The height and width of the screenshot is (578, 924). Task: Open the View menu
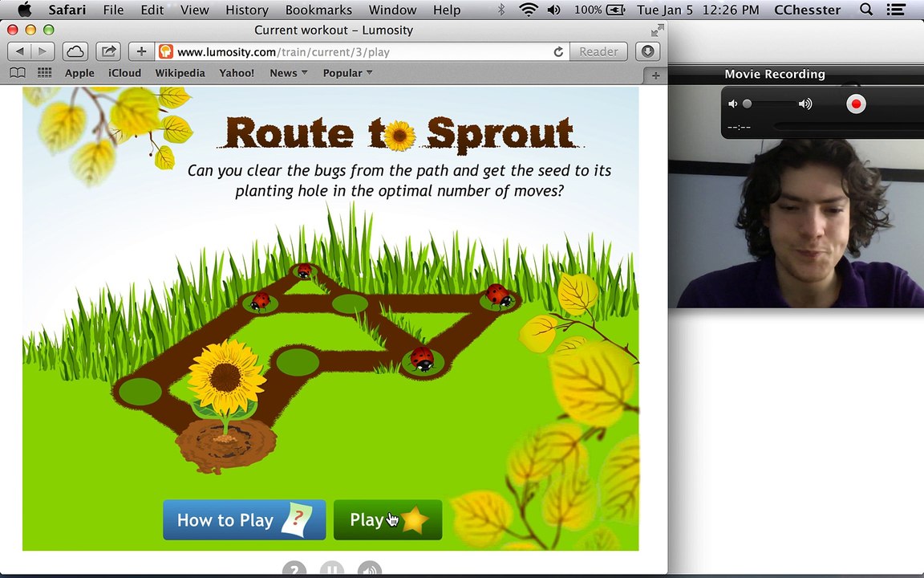194,10
